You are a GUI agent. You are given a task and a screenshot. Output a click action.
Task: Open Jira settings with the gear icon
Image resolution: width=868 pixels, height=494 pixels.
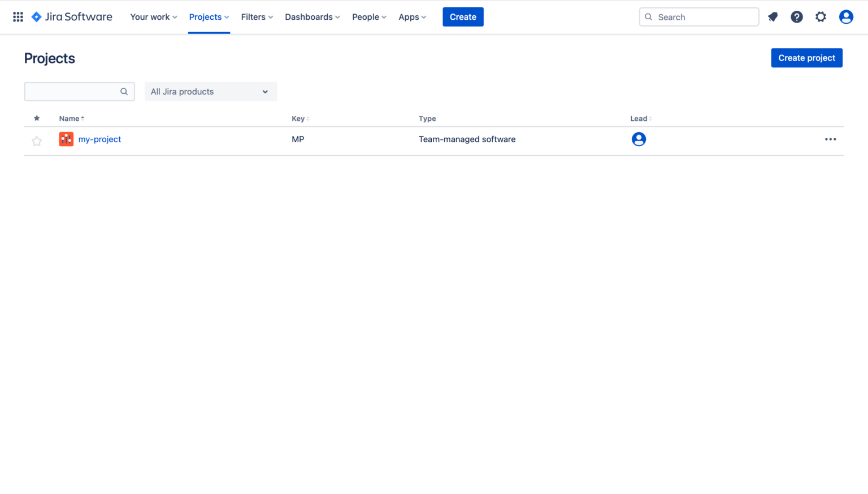pyautogui.click(x=821, y=17)
